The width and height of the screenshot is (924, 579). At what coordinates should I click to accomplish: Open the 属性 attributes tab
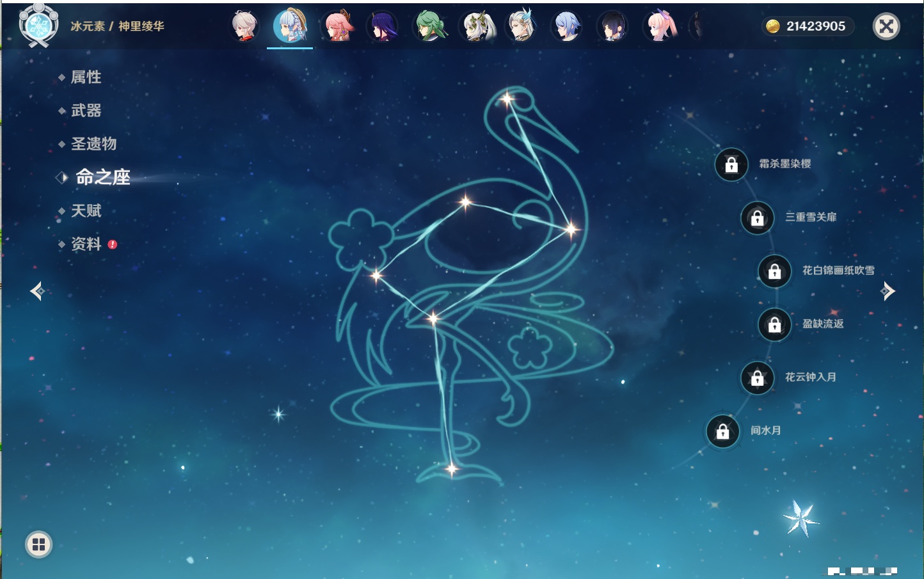(86, 77)
